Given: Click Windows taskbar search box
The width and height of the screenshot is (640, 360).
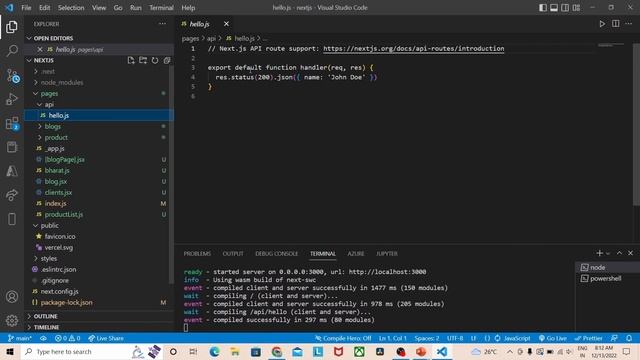Looking at the screenshot, I should tap(76, 351).
